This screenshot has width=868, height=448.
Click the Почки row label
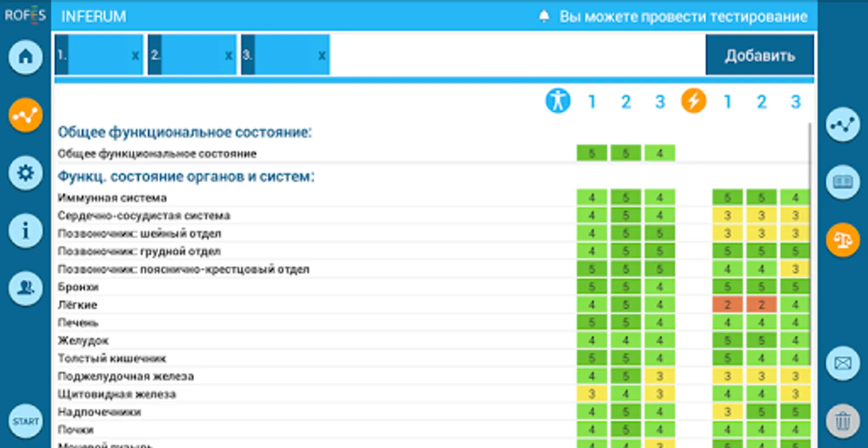pos(76,430)
